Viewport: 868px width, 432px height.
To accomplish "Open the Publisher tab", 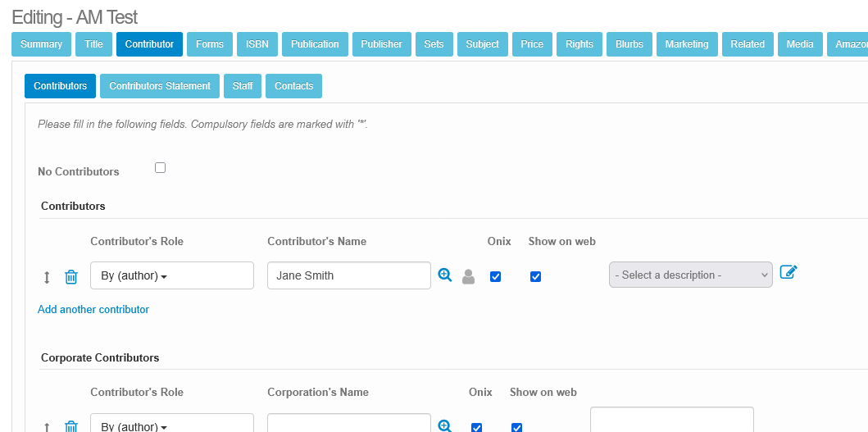I will 381,44.
